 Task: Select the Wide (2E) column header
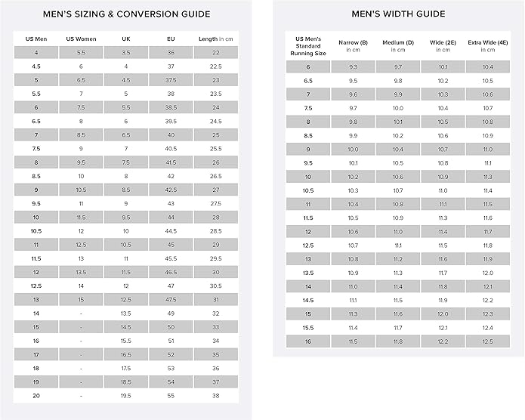443,46
